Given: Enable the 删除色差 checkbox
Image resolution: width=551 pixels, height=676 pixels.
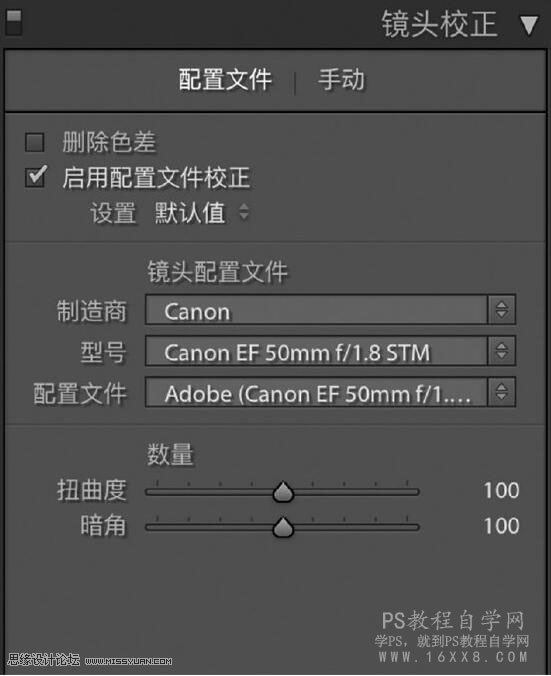Looking at the screenshot, I should tap(34, 142).
